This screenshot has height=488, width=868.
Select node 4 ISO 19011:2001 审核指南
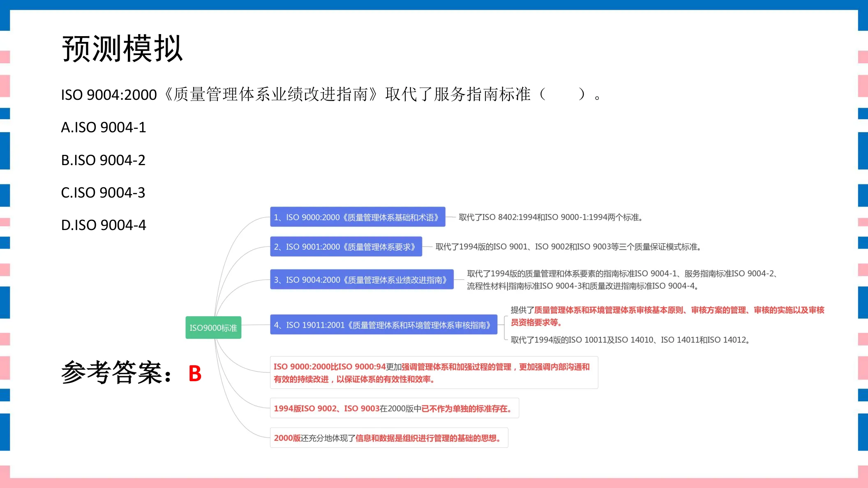click(x=383, y=325)
